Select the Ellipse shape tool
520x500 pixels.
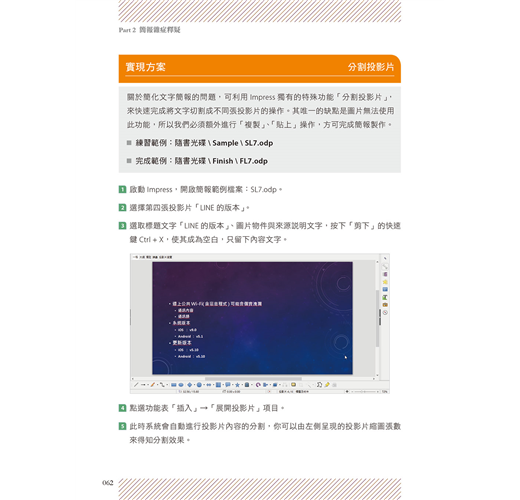click(x=181, y=385)
